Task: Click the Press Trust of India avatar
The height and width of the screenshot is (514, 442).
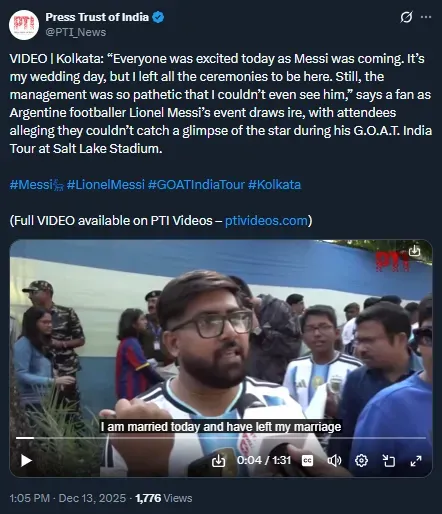Action: pyautogui.click(x=24, y=25)
